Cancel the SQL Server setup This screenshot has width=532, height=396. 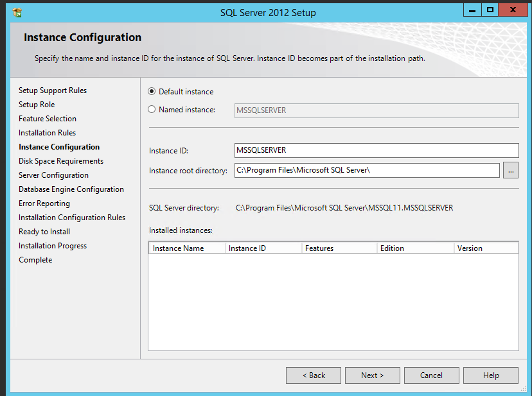pos(432,375)
